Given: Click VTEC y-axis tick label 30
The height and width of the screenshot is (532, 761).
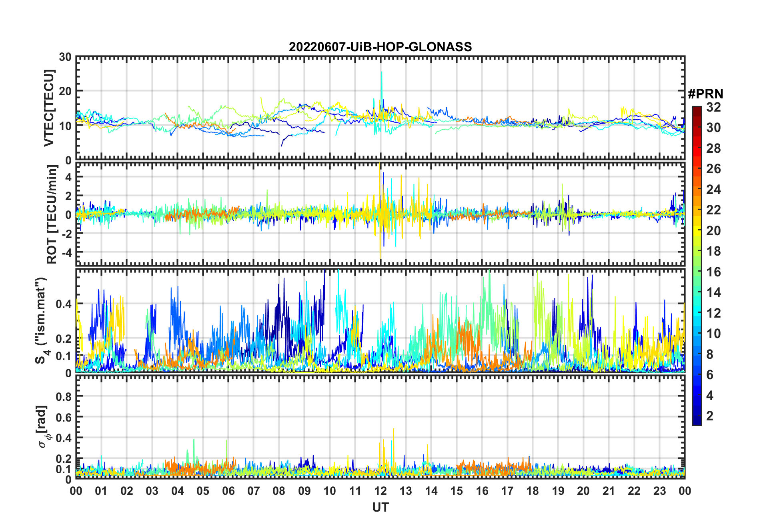Looking at the screenshot, I should pos(65,57).
